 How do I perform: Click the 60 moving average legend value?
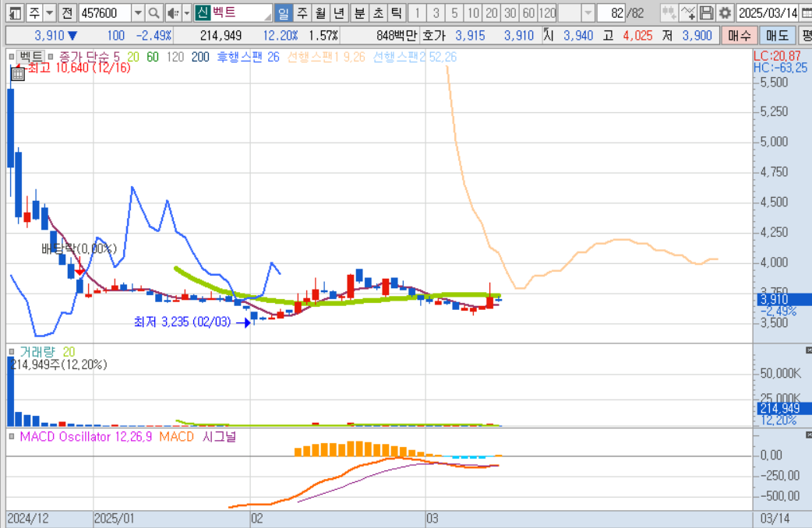[152, 57]
